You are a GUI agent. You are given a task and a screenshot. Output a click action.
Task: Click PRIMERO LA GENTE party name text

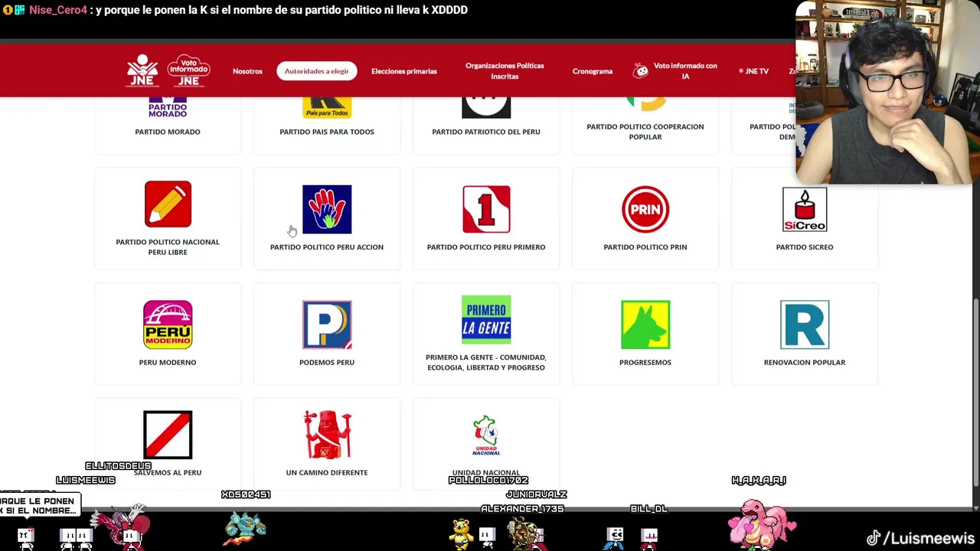coord(486,363)
